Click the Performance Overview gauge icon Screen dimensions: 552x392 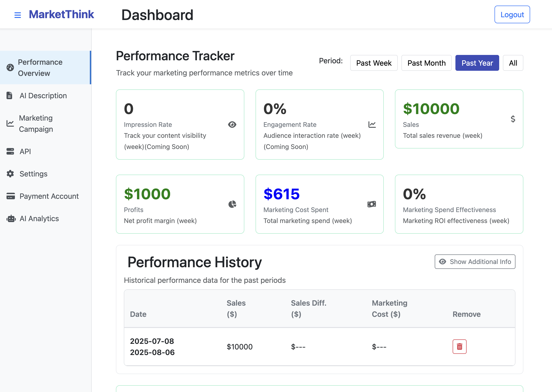click(10, 68)
